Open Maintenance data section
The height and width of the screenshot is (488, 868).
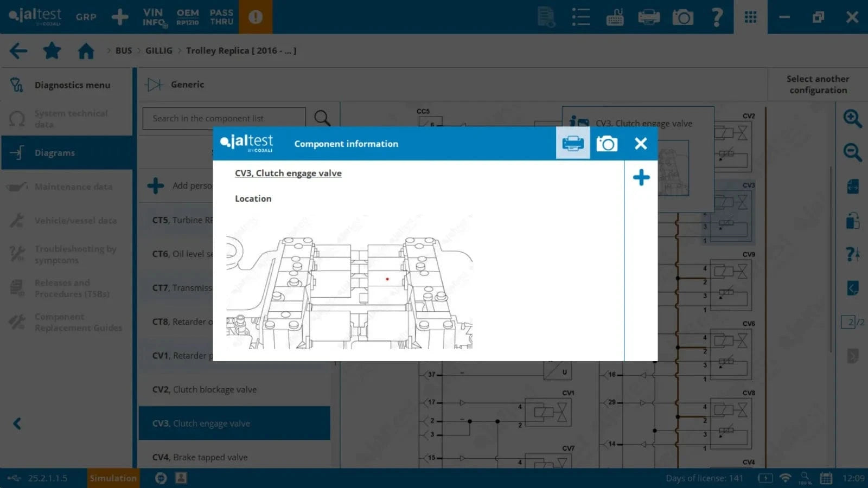click(66, 187)
